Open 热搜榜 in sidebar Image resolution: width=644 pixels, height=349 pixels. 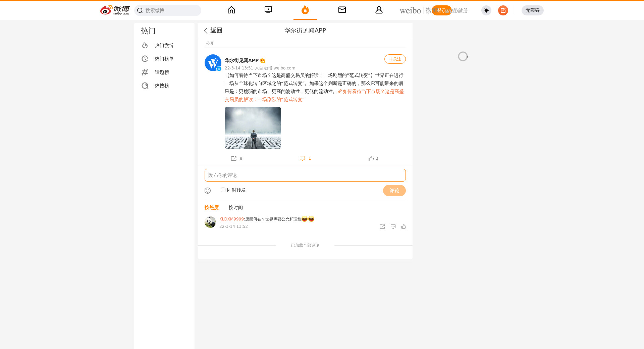click(162, 86)
